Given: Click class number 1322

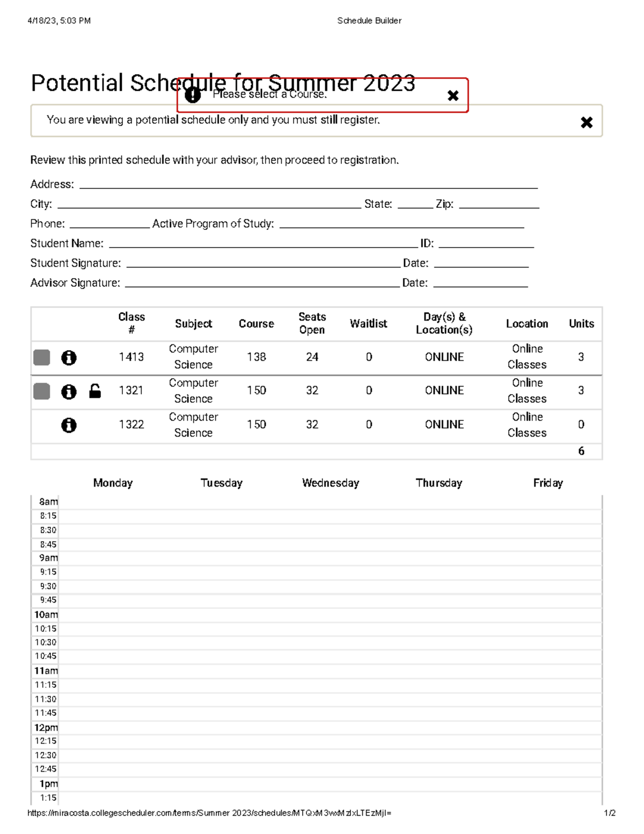Looking at the screenshot, I should pyautogui.click(x=131, y=424).
